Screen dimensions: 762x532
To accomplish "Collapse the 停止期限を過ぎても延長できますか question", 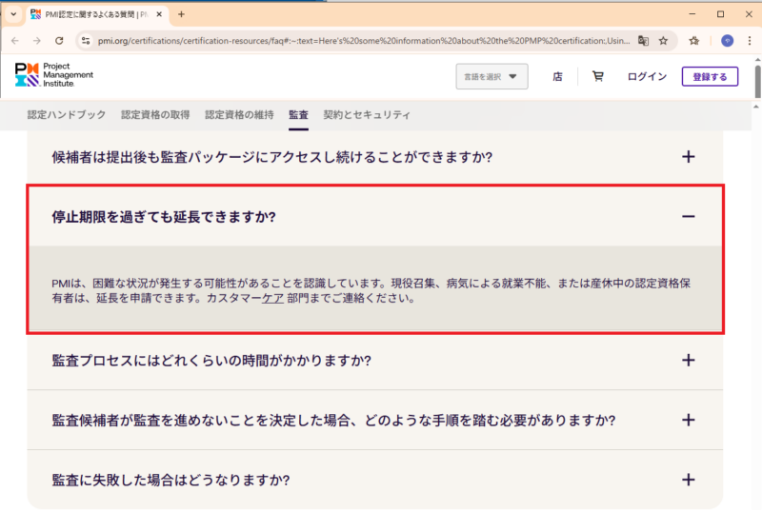I will point(688,217).
